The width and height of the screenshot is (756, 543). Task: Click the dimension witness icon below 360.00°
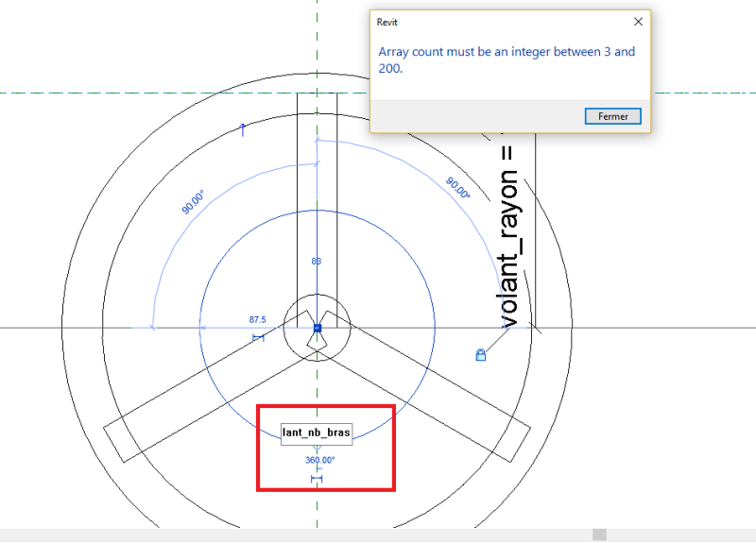tap(317, 481)
